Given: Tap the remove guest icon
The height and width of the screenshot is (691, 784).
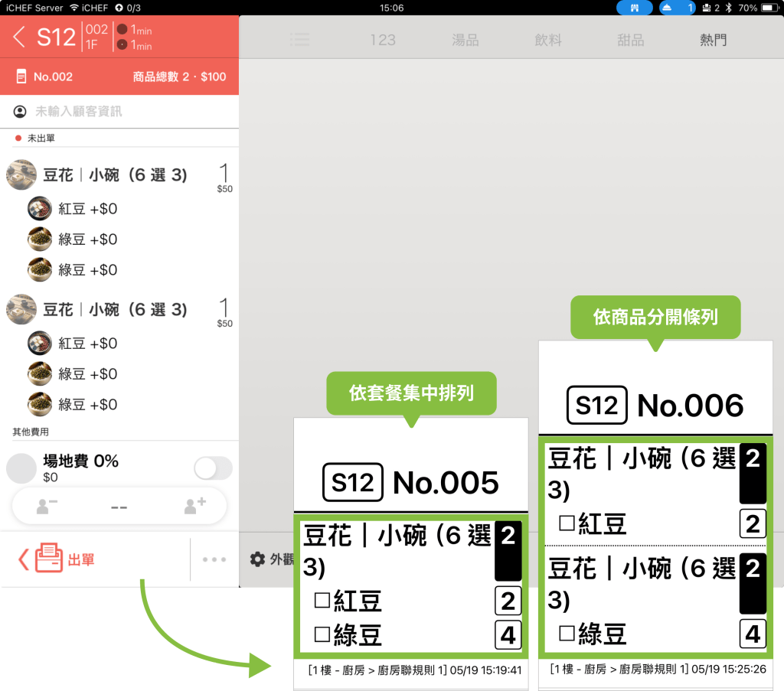Looking at the screenshot, I should (x=47, y=506).
